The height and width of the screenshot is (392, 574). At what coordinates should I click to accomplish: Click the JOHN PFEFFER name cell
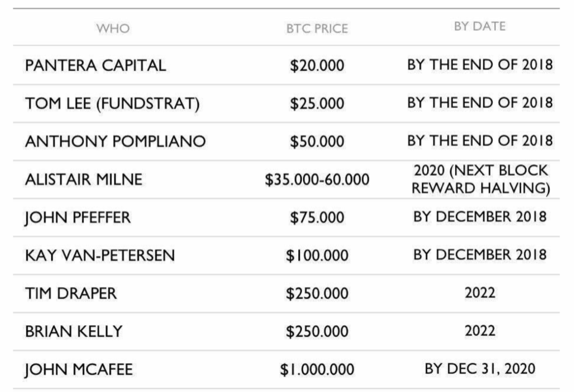pyautogui.click(x=78, y=218)
